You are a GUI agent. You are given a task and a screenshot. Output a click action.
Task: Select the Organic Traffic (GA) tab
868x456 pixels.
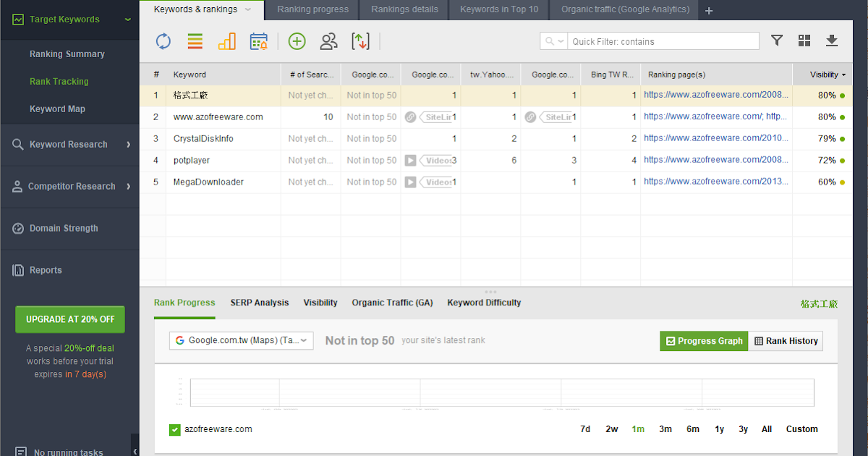click(392, 303)
